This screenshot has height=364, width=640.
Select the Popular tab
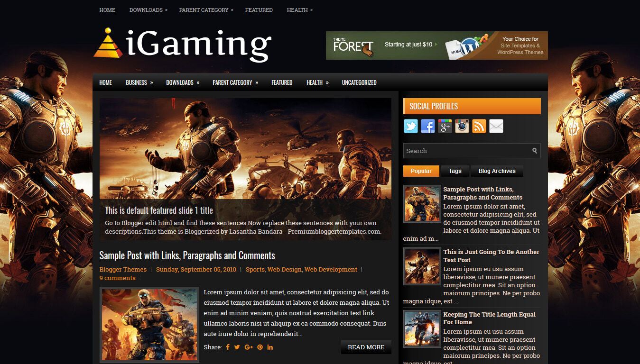421,171
